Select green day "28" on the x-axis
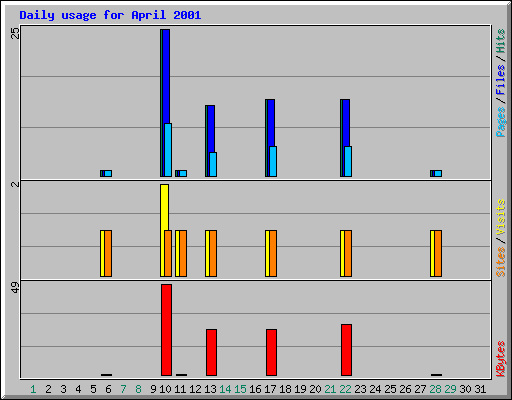 coord(435,389)
